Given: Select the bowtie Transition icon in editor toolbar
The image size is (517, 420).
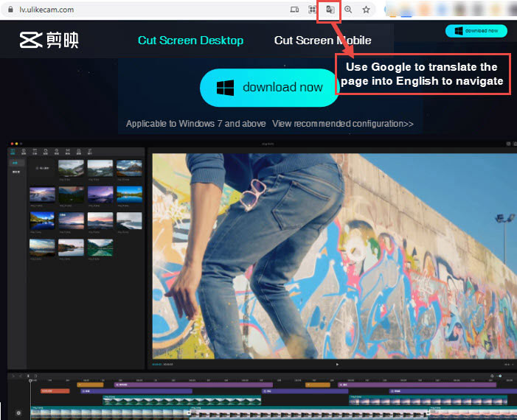Looking at the screenshot, I should 68,152.
